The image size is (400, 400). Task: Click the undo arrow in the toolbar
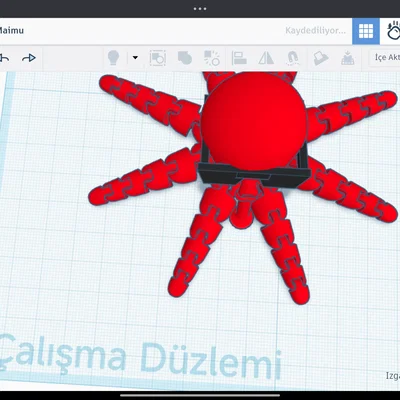point(4,58)
